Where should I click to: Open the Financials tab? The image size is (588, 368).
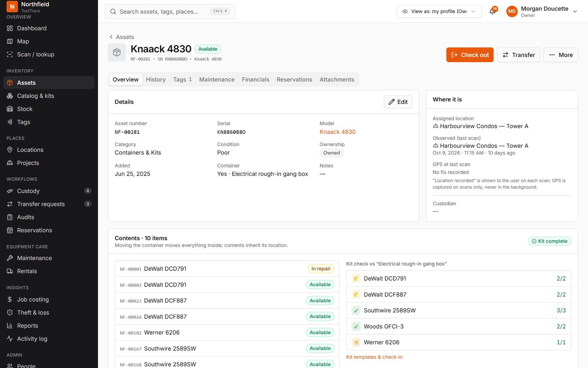pyautogui.click(x=255, y=79)
